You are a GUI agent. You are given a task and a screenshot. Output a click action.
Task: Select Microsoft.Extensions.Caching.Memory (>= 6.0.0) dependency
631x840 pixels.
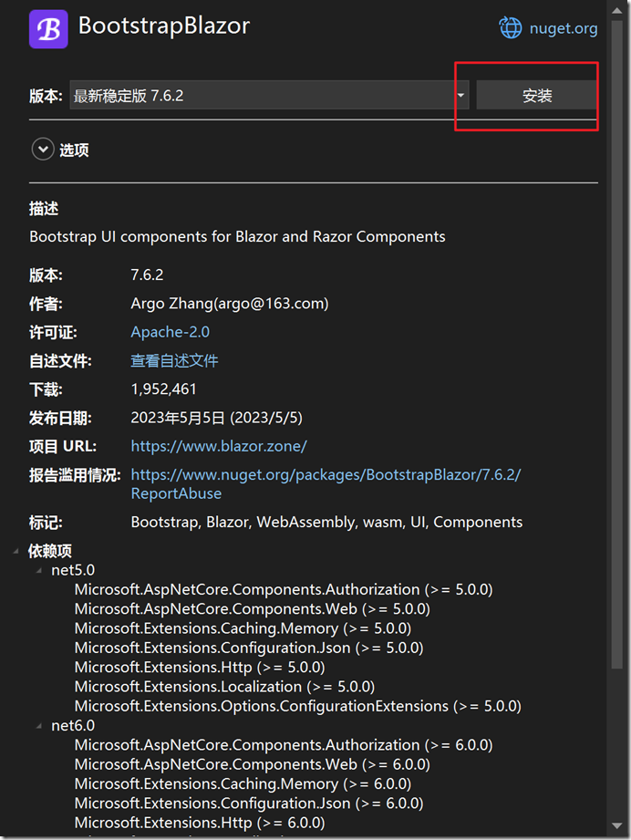tap(243, 783)
